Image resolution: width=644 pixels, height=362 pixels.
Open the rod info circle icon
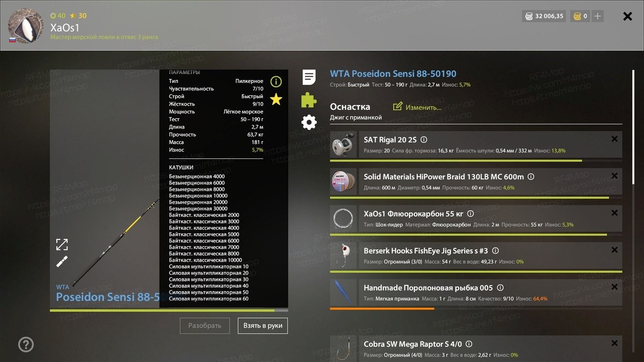coord(276,81)
